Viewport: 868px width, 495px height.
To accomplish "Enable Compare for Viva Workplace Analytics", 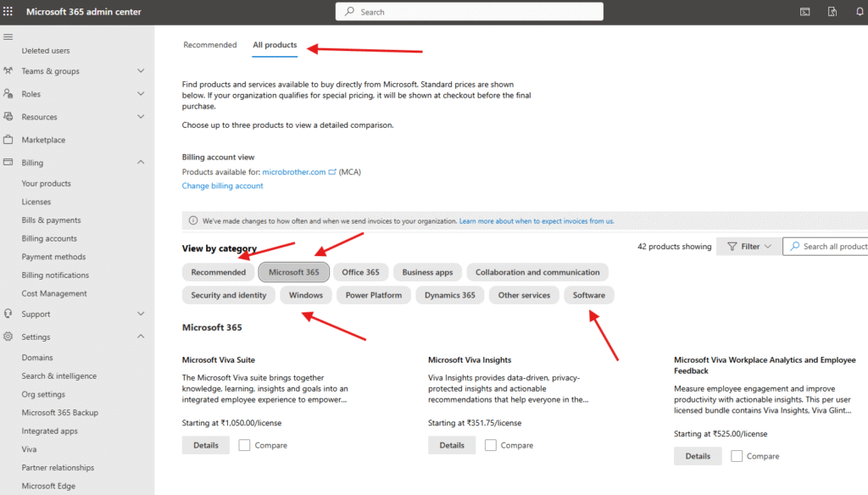I will click(x=736, y=456).
